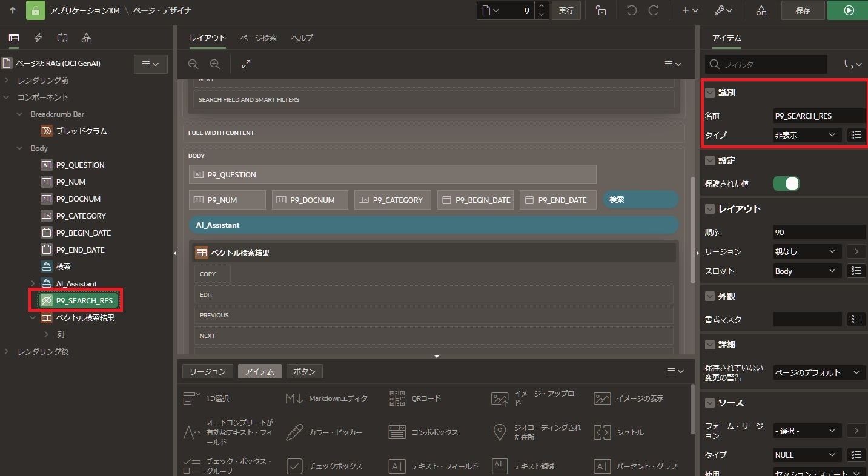This screenshot has height=476, width=868.
Task: Open the quick-pick list beside Type Hidden
Action: tap(855, 135)
